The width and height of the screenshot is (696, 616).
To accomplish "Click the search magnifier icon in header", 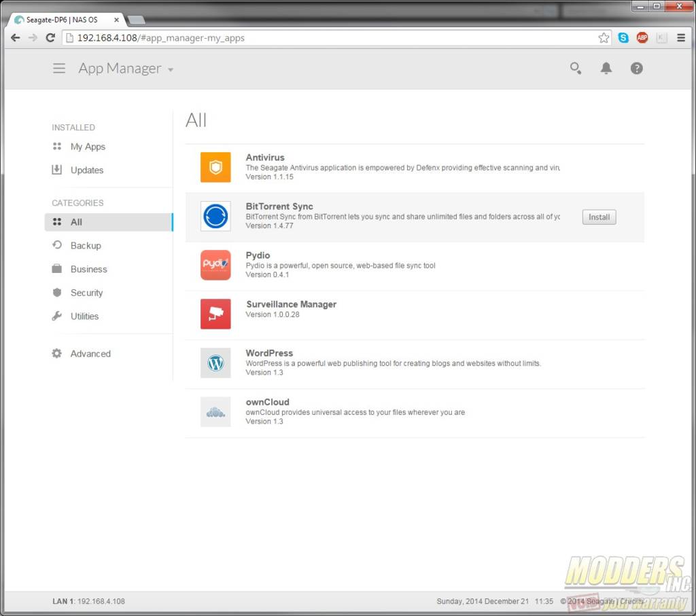I will click(575, 69).
